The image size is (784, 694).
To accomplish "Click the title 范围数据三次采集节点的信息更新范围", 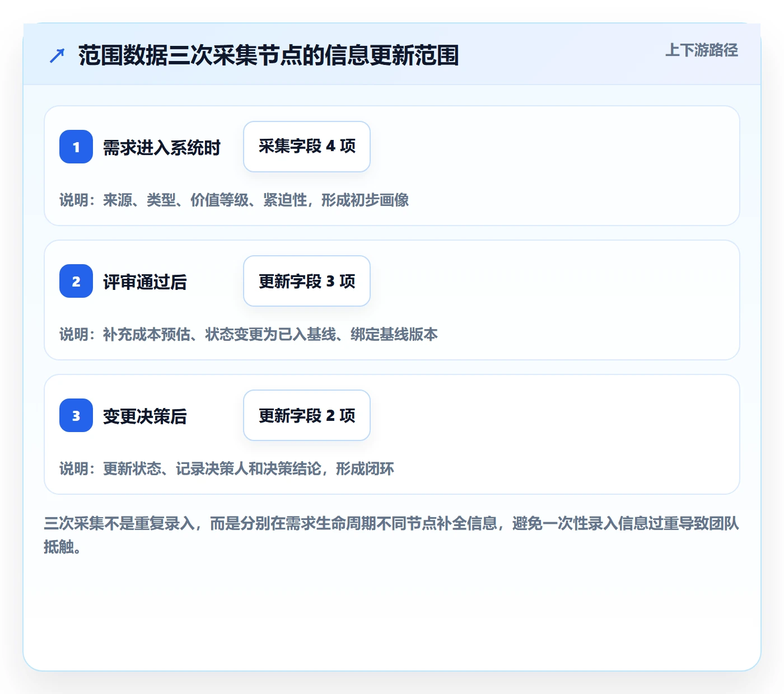I will click(x=269, y=55).
